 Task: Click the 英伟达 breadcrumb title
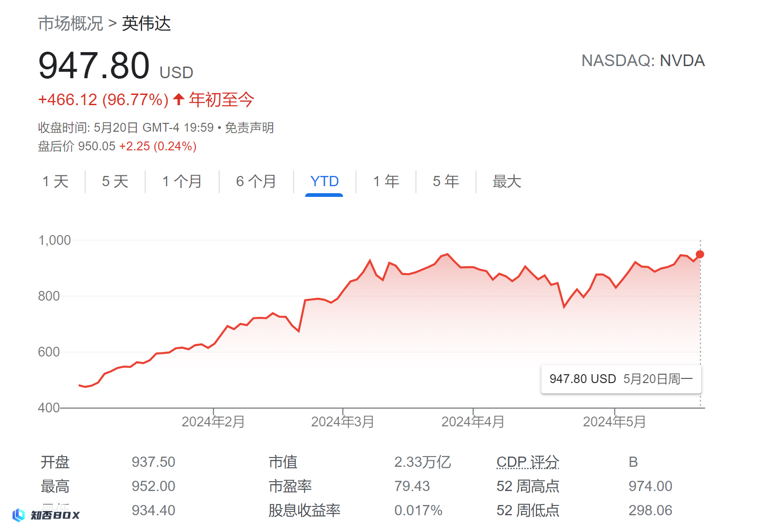(x=147, y=23)
